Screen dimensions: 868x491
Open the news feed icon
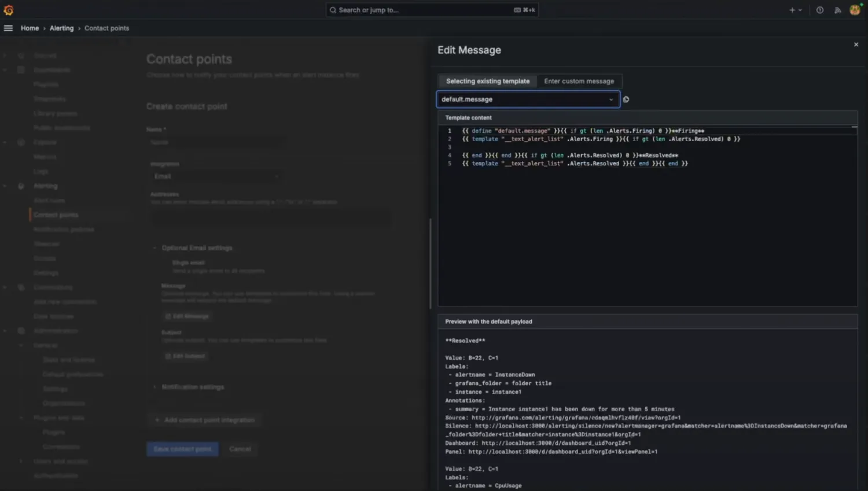click(837, 10)
